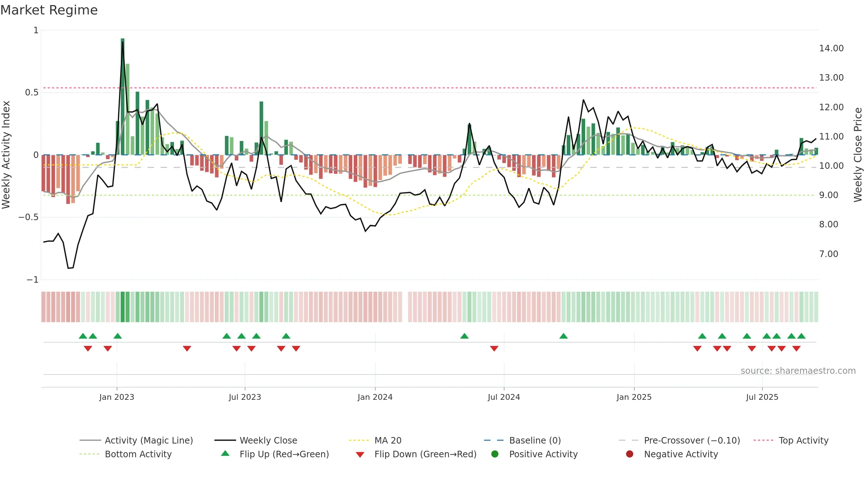Click the Positive Activity green circle icon
The image size is (868, 488).
(x=495, y=454)
